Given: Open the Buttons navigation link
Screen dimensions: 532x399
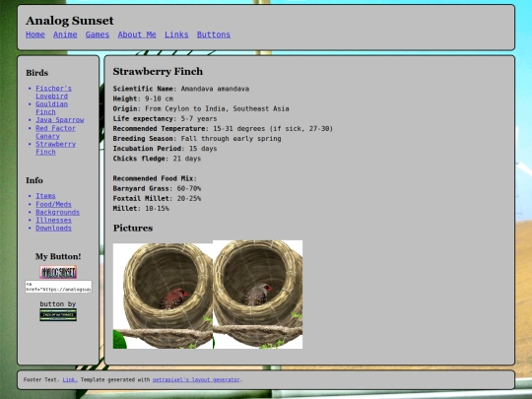Looking at the screenshot, I should [x=214, y=34].
